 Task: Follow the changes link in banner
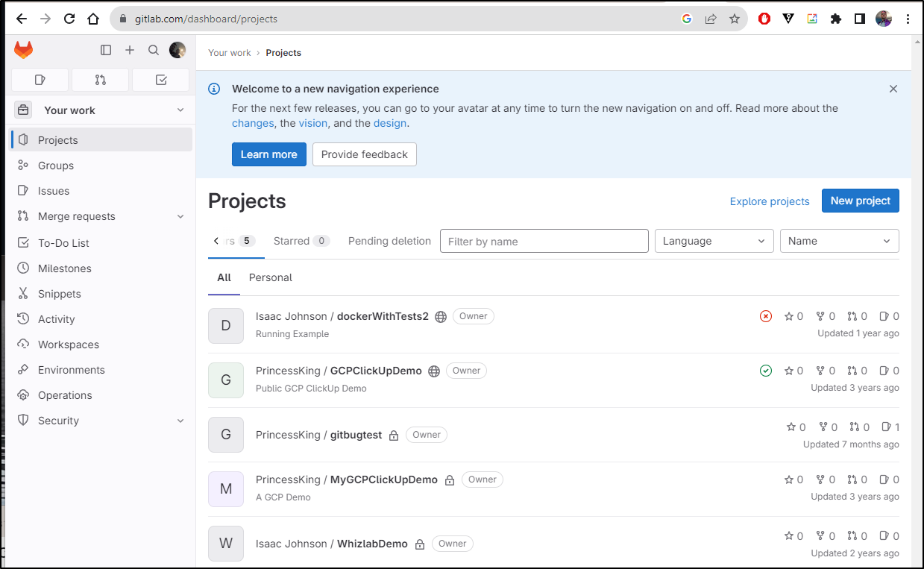(253, 123)
